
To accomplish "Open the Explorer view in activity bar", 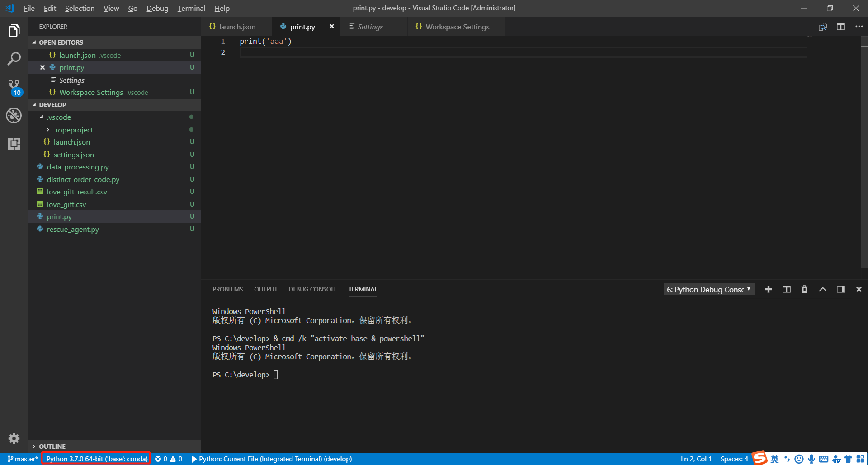I will [x=14, y=31].
